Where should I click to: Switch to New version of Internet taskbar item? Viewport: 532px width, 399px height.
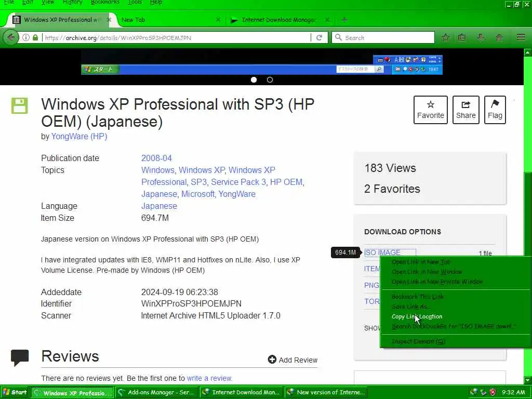[x=326, y=392]
